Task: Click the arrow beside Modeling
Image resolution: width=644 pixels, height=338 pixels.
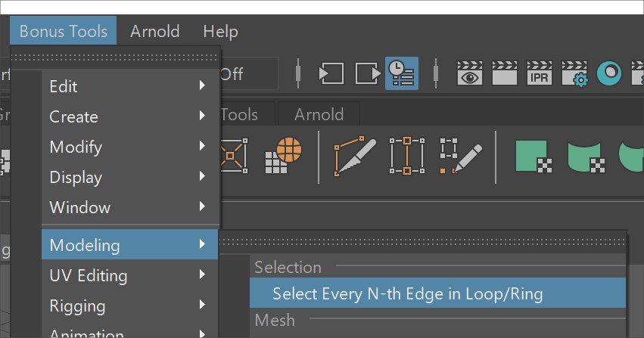Action: point(202,244)
